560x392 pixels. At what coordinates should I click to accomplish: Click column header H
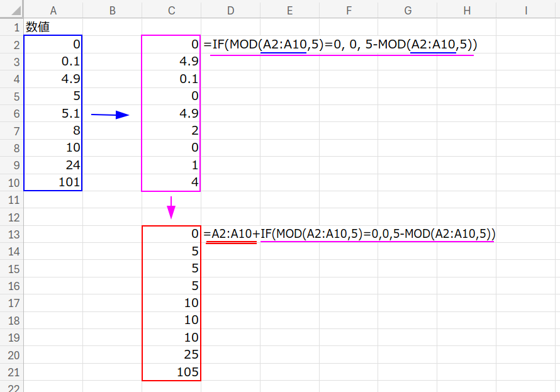click(x=466, y=9)
